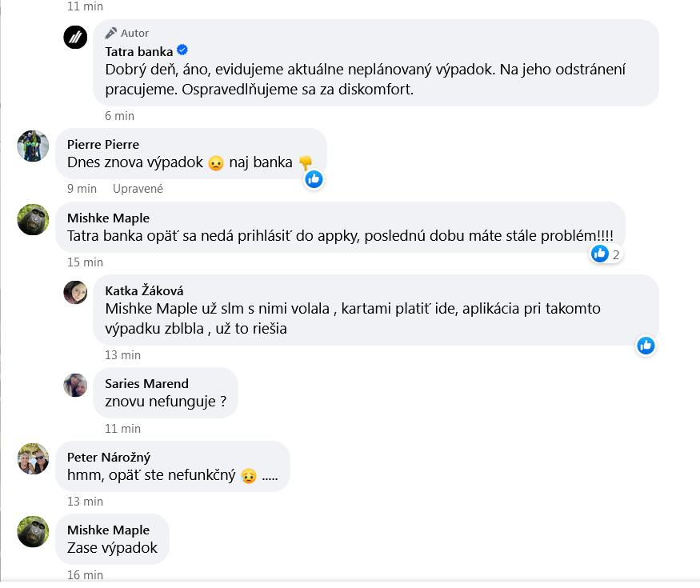Click the blue verified badge beside Tatra banka
The height and width of the screenshot is (588, 700).
[x=182, y=50]
